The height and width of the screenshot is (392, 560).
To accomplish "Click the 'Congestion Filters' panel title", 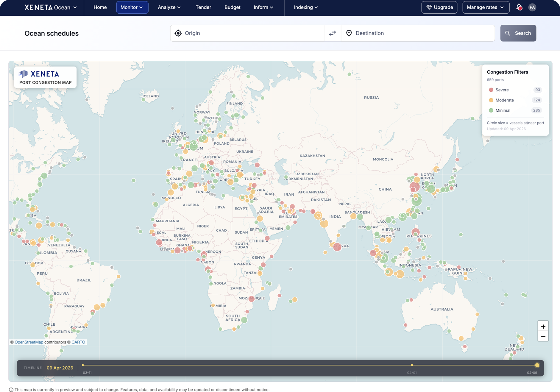I will 508,72.
